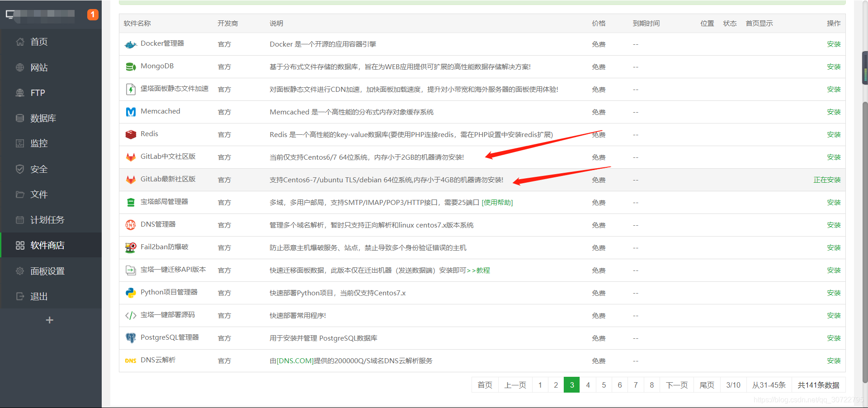The width and height of the screenshot is (868, 408).
Task: Click the 宝塔一键部署源码 software name
Action: 168,315
